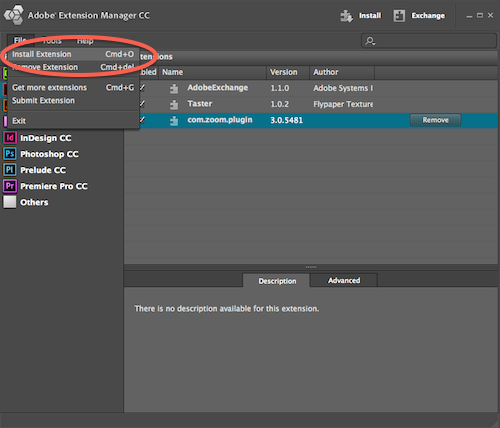Select the Others product icon
This screenshot has height=428, width=500.
point(10,202)
